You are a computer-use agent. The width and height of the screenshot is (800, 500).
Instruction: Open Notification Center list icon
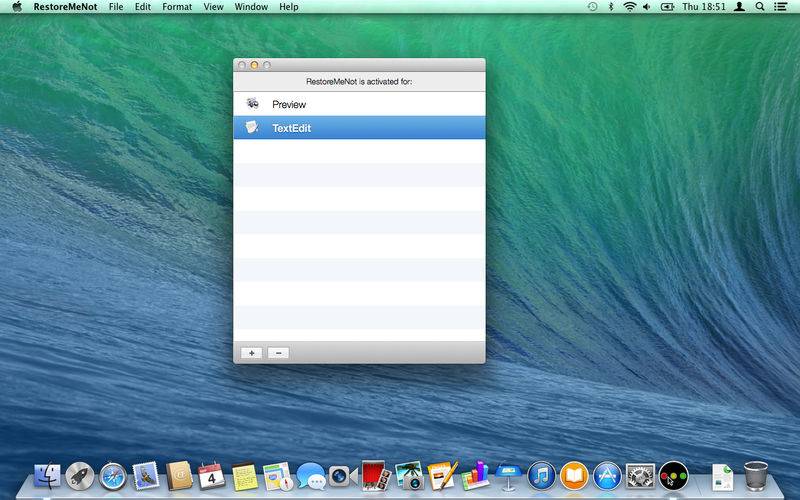click(x=780, y=7)
